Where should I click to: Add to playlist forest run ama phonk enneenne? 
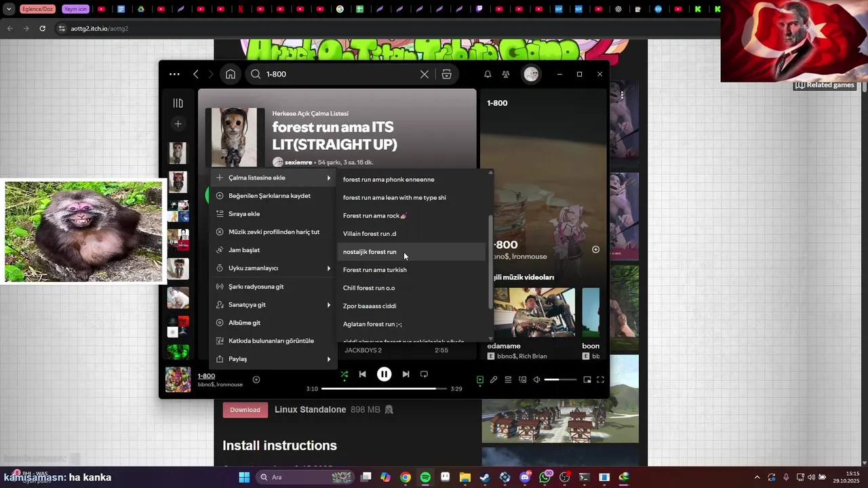click(x=412, y=180)
